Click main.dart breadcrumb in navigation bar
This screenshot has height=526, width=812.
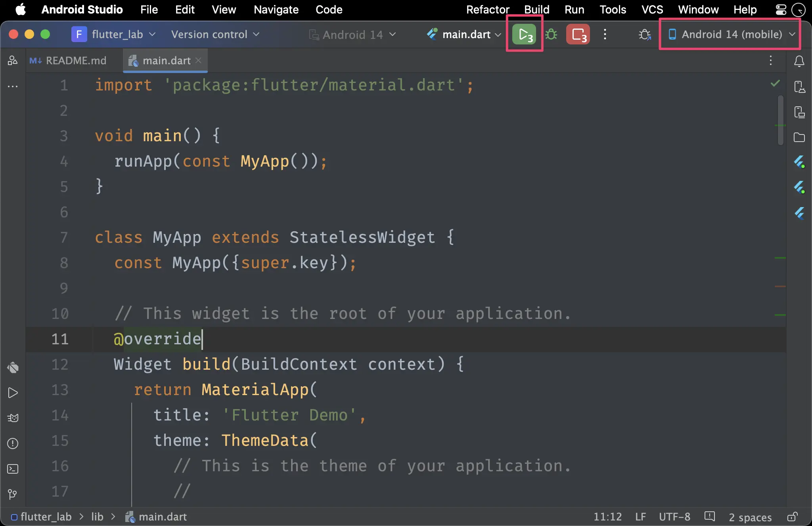[x=156, y=516]
